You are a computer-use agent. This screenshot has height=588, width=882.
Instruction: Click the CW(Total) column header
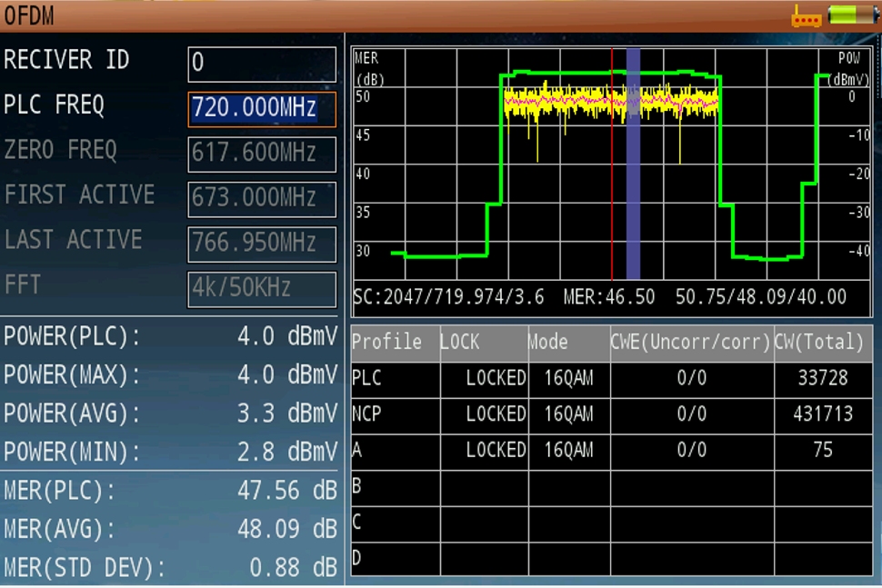tap(822, 342)
